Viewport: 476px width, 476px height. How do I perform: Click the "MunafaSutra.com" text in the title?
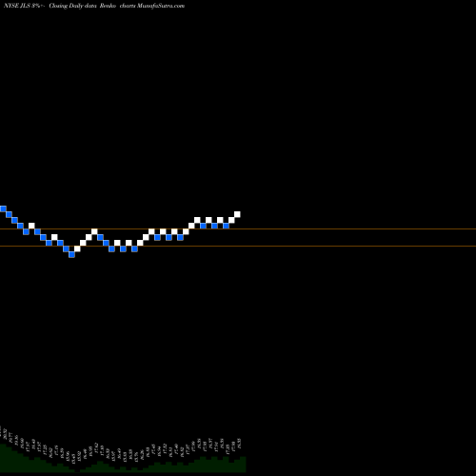[161, 6]
